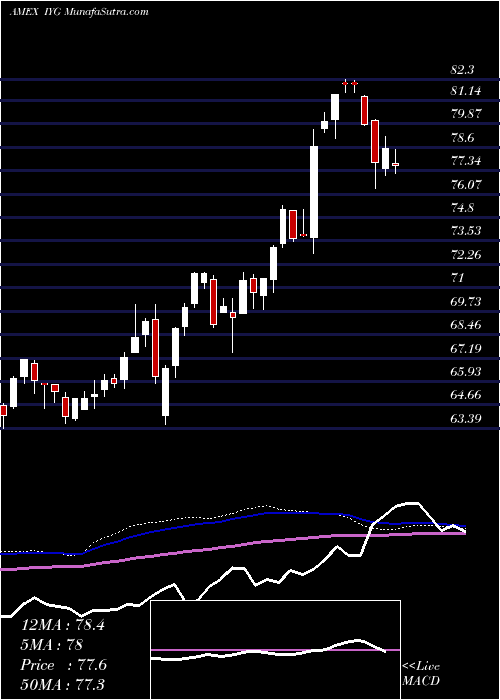This screenshot has width=500, height=700.
Task: Click the <<Live MACD label
Action: tap(421, 674)
